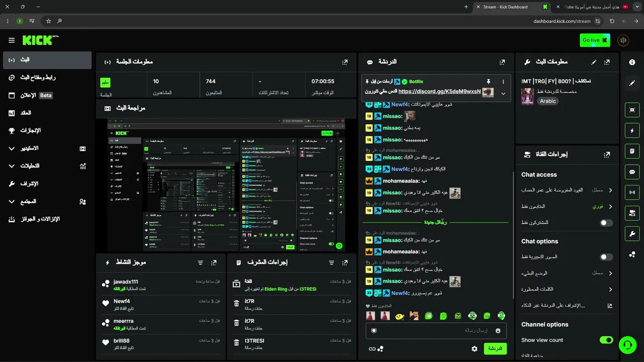The width and height of the screenshot is (644, 362).
Task: Open الإشراف sidebar item
Action: coord(47,184)
